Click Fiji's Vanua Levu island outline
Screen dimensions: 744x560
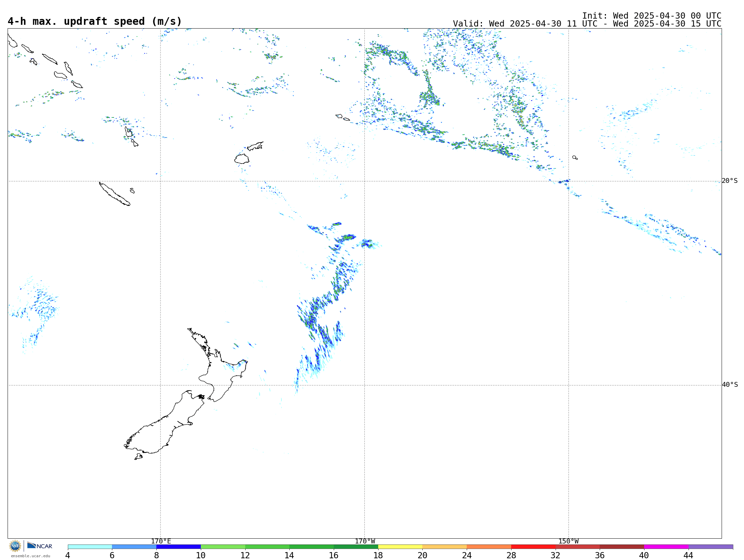[255, 146]
